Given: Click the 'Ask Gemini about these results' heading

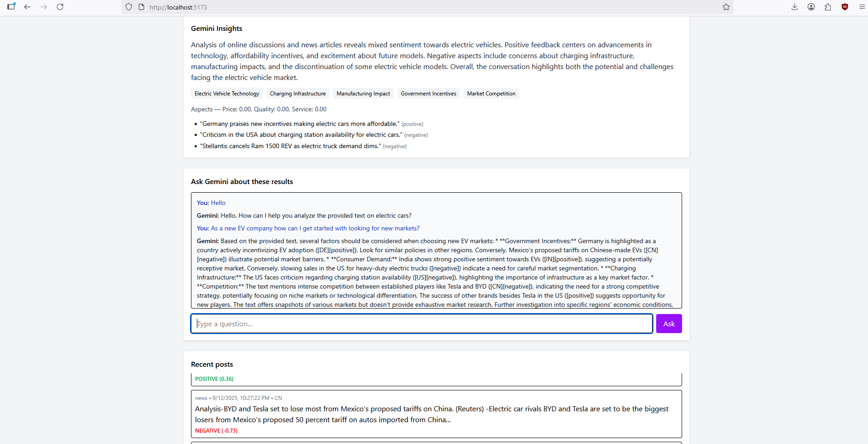Looking at the screenshot, I should click(x=242, y=182).
